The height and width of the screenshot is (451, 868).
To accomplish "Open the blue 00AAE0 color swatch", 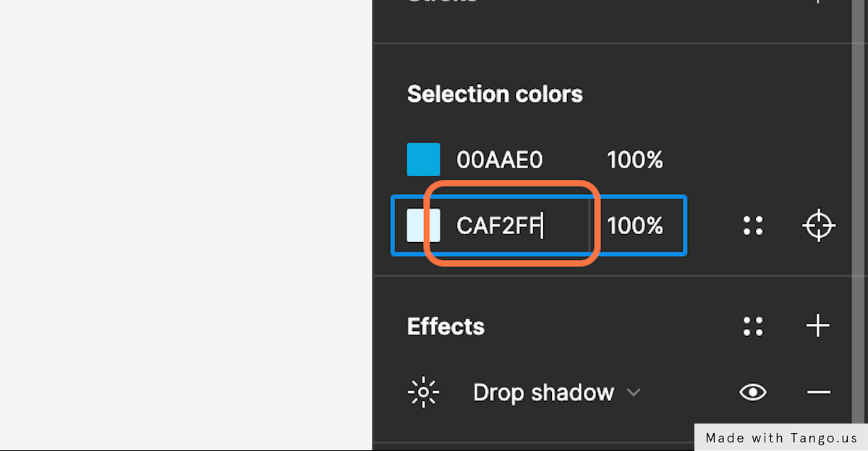I will (423, 160).
